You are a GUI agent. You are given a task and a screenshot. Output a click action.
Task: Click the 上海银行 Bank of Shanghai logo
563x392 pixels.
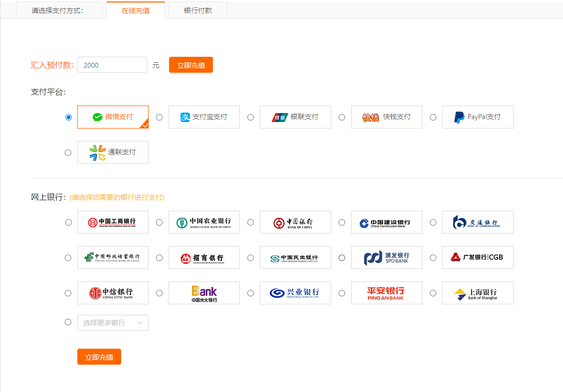[x=478, y=293]
